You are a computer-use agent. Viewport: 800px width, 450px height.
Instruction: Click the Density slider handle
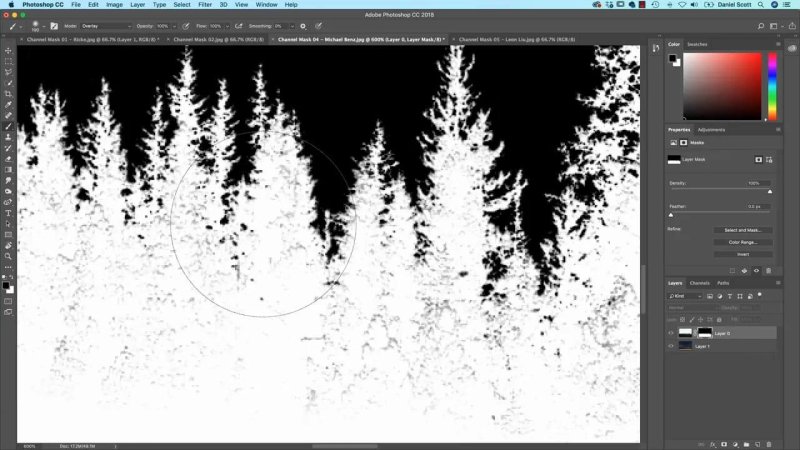770,191
